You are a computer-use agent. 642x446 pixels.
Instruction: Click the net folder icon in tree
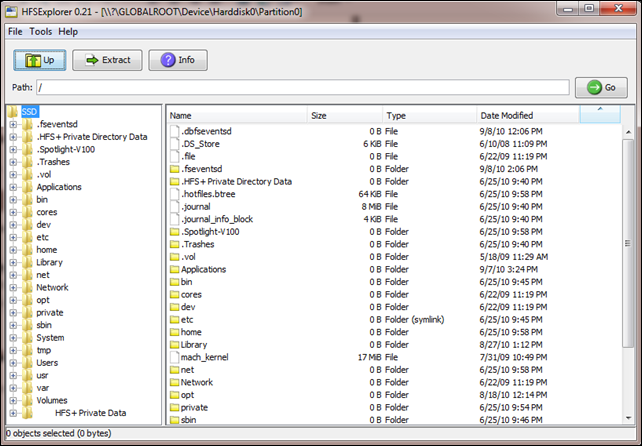coord(27,275)
